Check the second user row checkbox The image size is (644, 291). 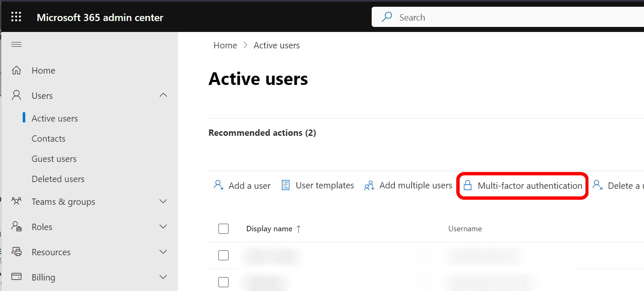click(224, 282)
